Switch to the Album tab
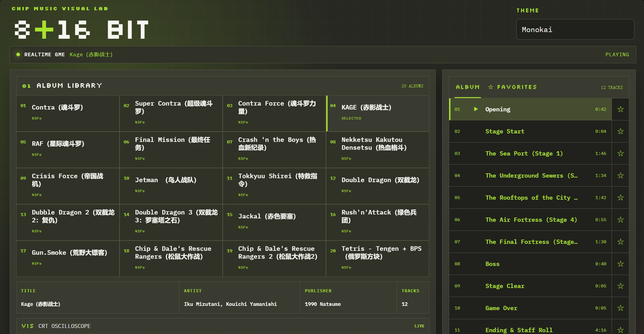 click(468, 87)
